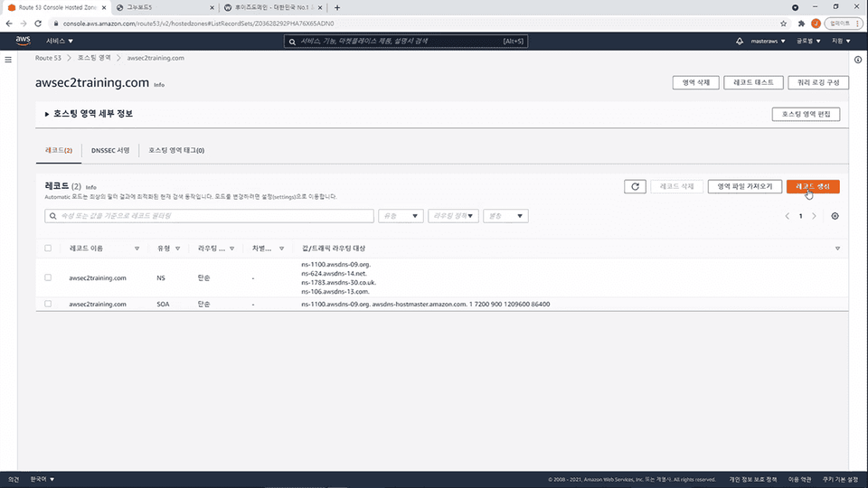The image size is (868, 488).
Task: Open the 별칭 filter dropdown
Action: pos(505,216)
